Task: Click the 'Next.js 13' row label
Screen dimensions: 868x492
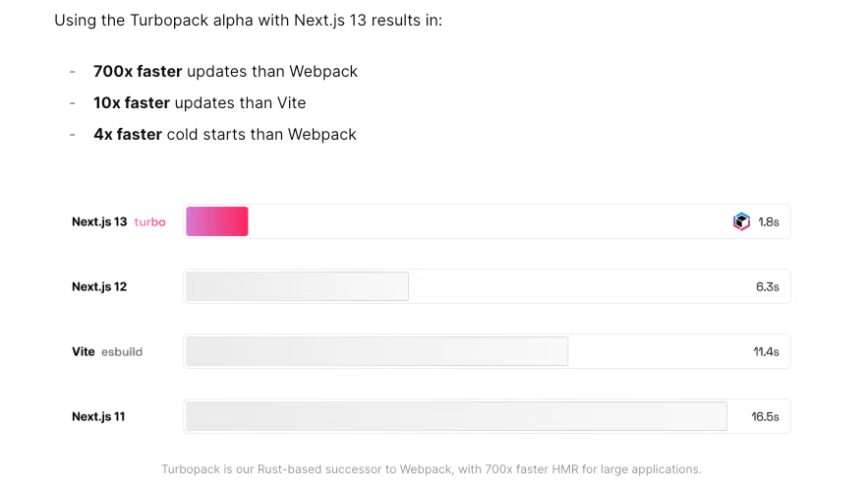Action: tap(99, 222)
